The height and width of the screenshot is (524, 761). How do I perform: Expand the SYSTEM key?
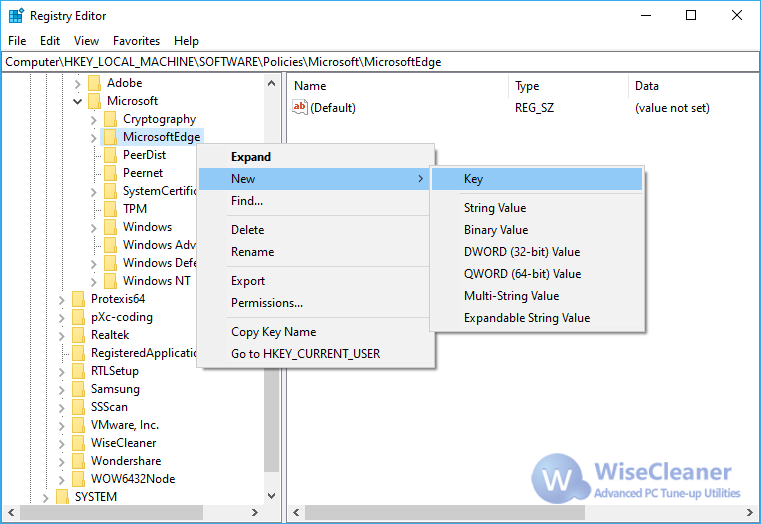pos(46,497)
